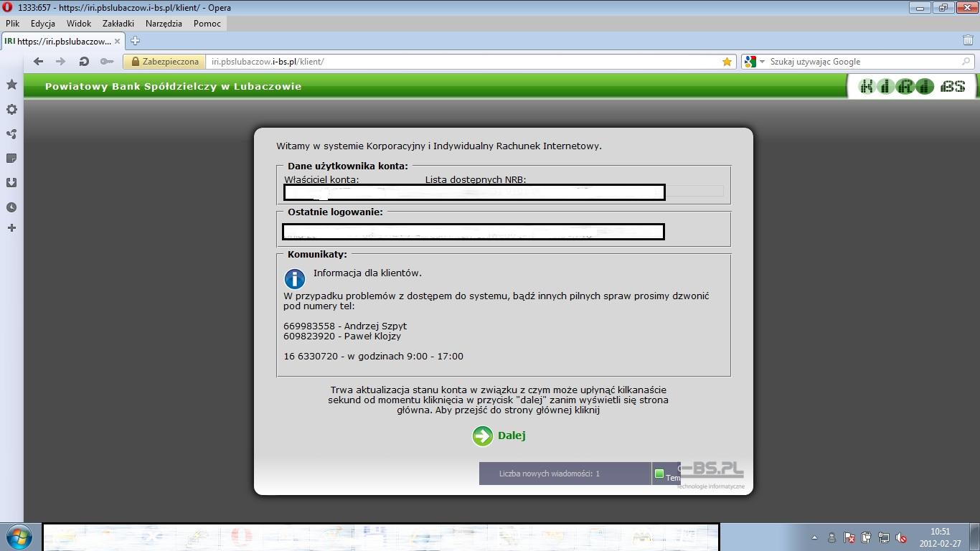Reload the current page
Image resolution: width=980 pixels, height=551 pixels.
click(x=84, y=62)
